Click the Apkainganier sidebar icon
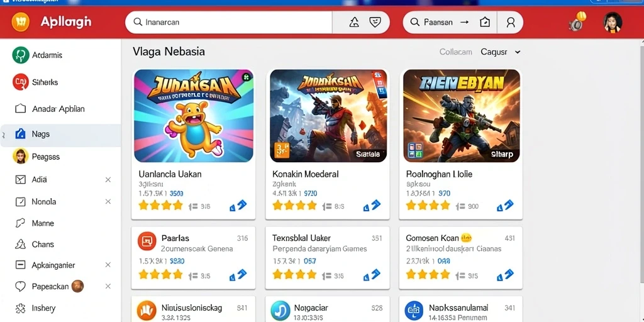Viewport: 644px width, 322px height. click(20, 265)
